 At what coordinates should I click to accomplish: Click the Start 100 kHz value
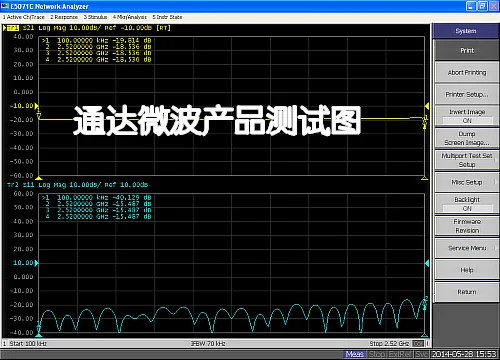(x=28, y=343)
